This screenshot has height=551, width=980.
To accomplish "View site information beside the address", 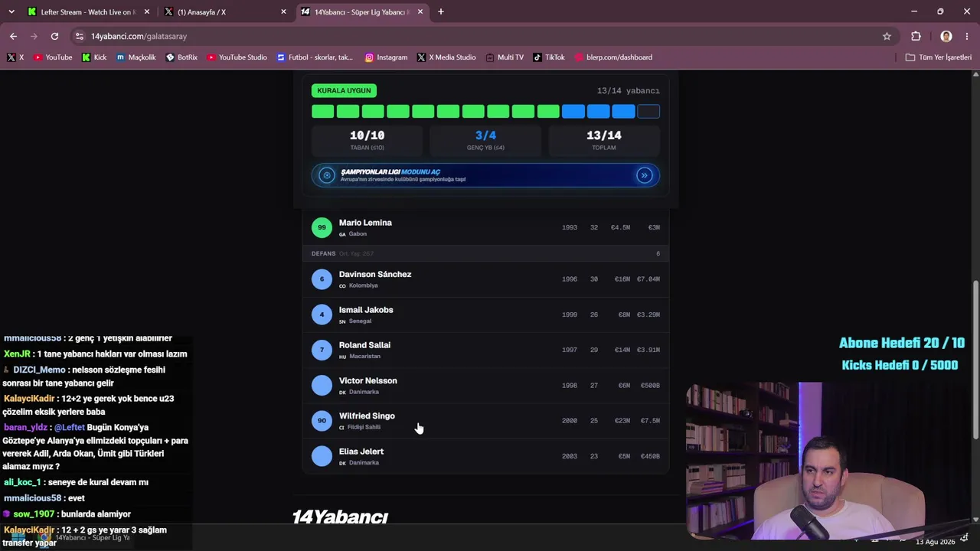I will point(79,36).
